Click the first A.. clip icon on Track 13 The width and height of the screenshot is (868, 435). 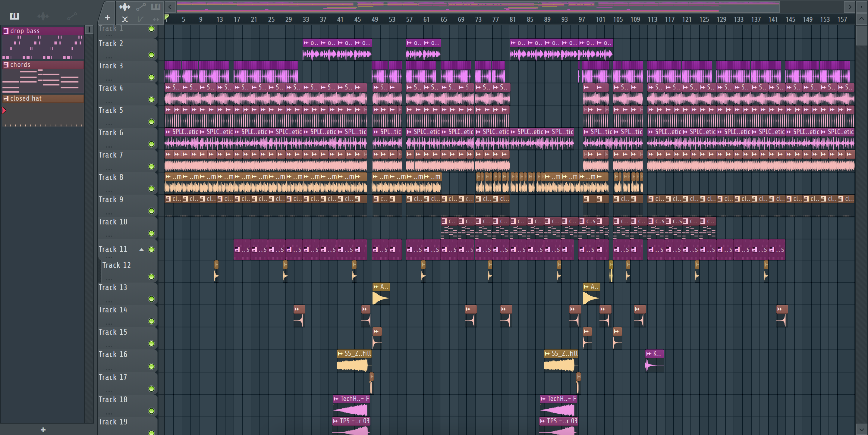tap(376, 287)
